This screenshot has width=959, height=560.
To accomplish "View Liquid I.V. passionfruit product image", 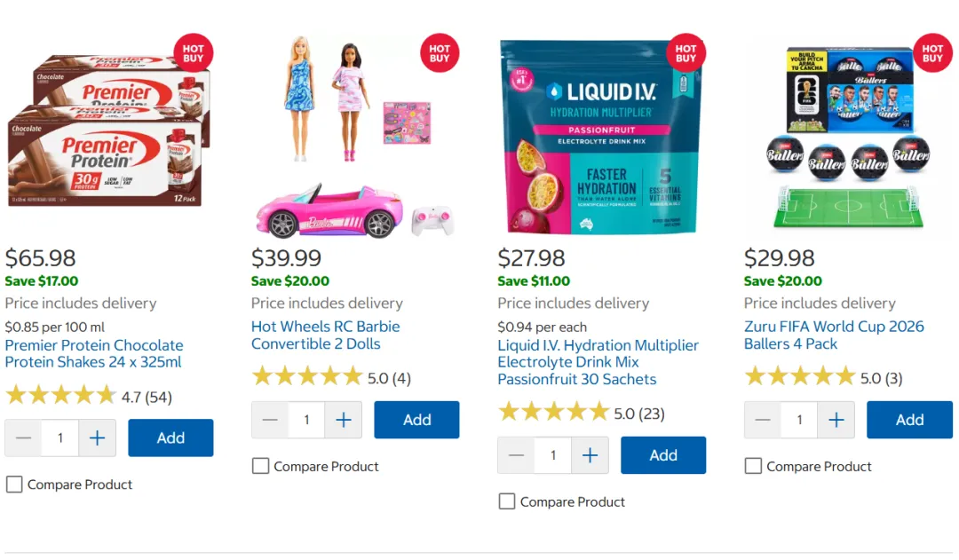I will click(x=601, y=137).
